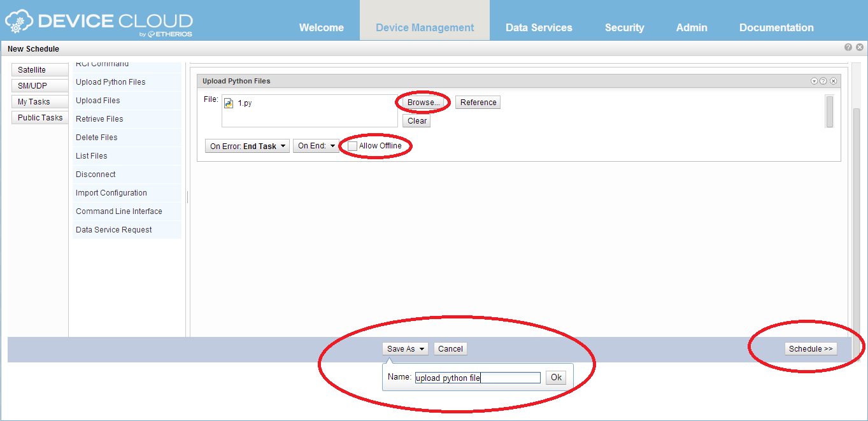868x421 pixels.
Task: Open help for the New Schedule dialog
Action: click(x=848, y=48)
